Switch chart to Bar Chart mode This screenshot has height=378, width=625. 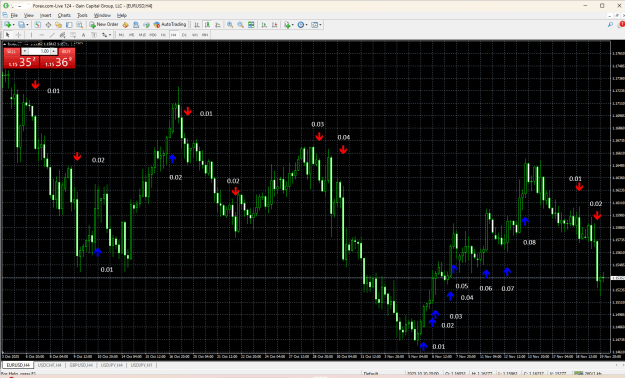(x=197, y=25)
